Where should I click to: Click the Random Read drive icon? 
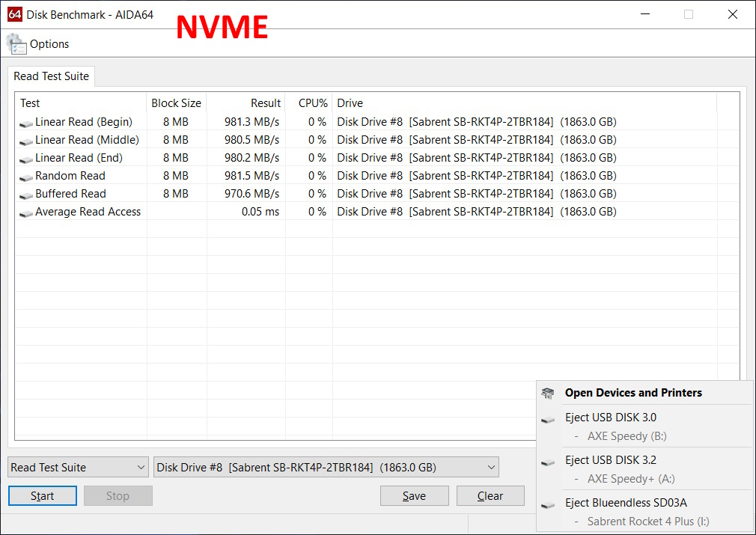[26, 177]
